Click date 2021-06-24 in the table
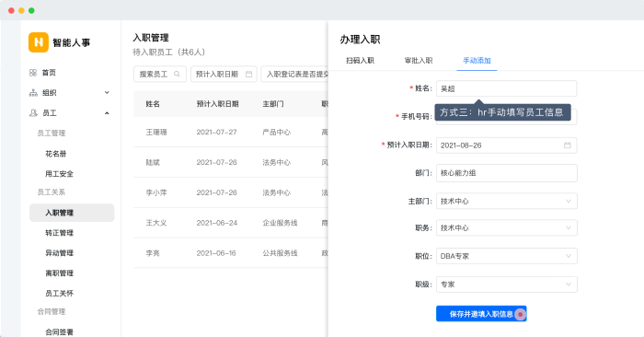Screen dimensions: 644x337 [217, 223]
